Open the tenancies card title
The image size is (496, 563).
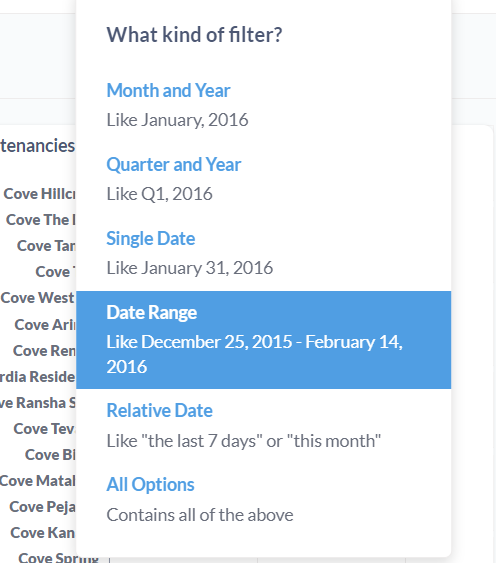[x=37, y=146]
